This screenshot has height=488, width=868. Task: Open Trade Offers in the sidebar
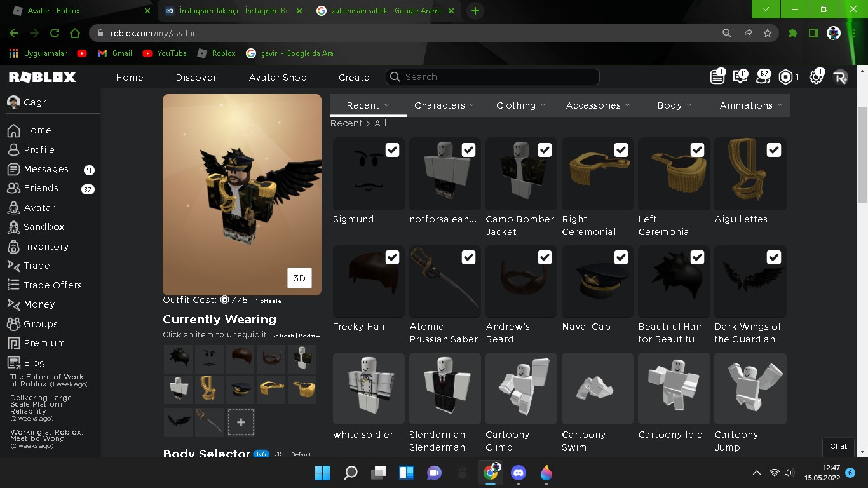tap(44, 285)
